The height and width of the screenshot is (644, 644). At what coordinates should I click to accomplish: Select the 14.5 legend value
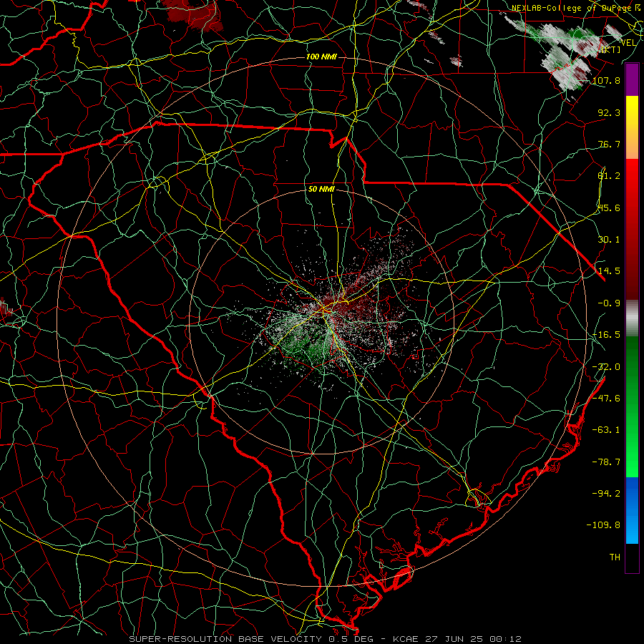609,271
